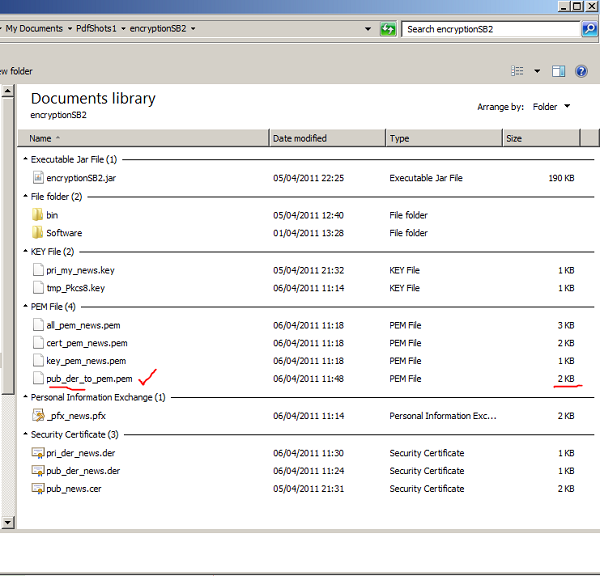Open the Arrange by Folder dropdown

551,107
